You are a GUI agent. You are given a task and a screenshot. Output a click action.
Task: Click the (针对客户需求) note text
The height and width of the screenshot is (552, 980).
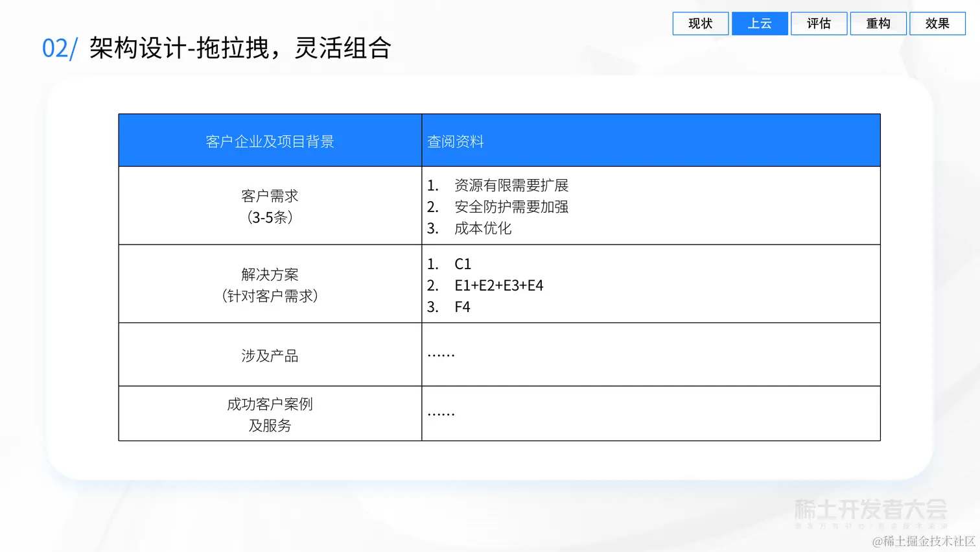[270, 296]
